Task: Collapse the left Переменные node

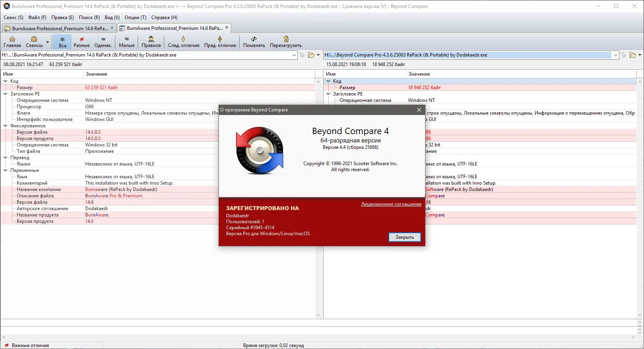Action: pyautogui.click(x=6, y=170)
